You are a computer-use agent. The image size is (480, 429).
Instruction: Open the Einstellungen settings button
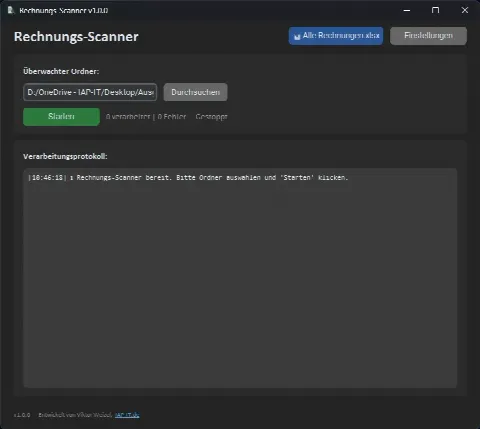click(x=428, y=36)
